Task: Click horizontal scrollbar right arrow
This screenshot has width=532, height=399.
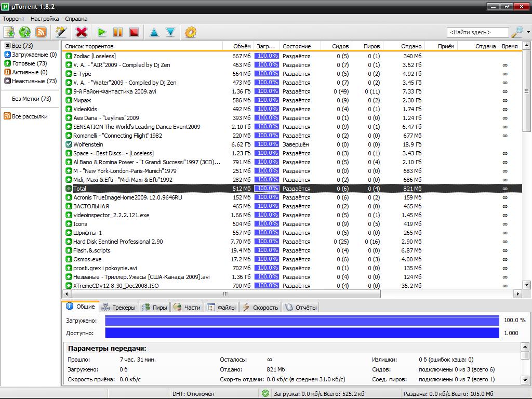Action: pyautogui.click(x=518, y=294)
